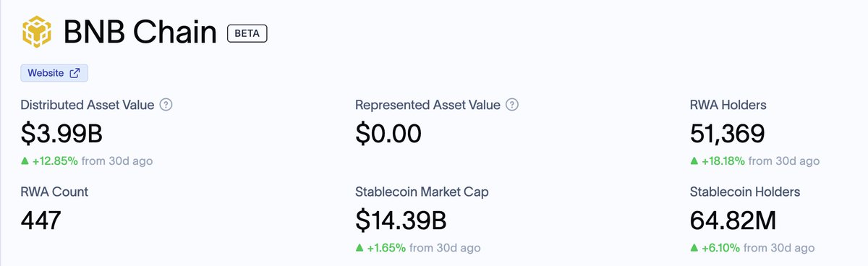
Task: Click green arrow for Distributed Asset Value
Action: (x=25, y=160)
